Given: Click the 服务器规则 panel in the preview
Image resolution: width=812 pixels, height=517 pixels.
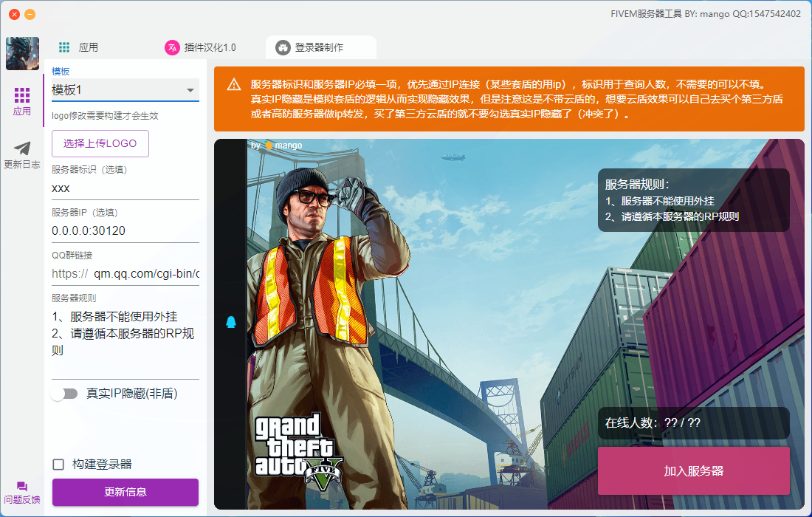Looking at the screenshot, I should pos(694,200).
